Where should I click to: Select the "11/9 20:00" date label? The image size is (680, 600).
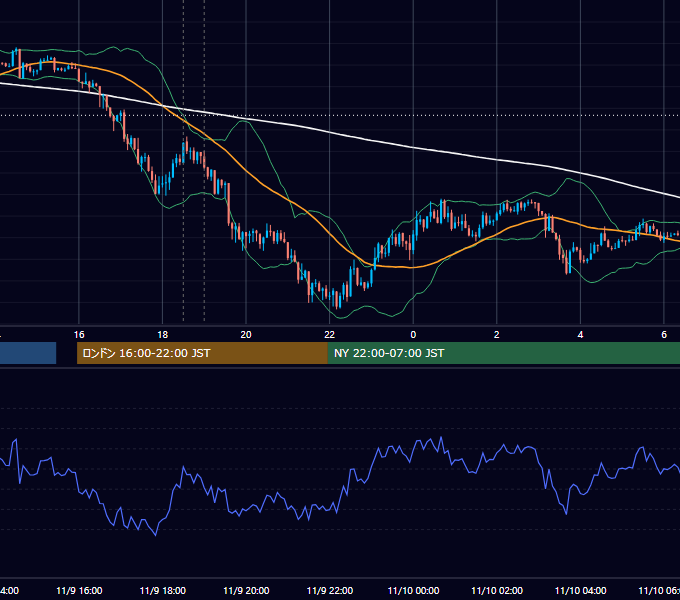(246, 590)
